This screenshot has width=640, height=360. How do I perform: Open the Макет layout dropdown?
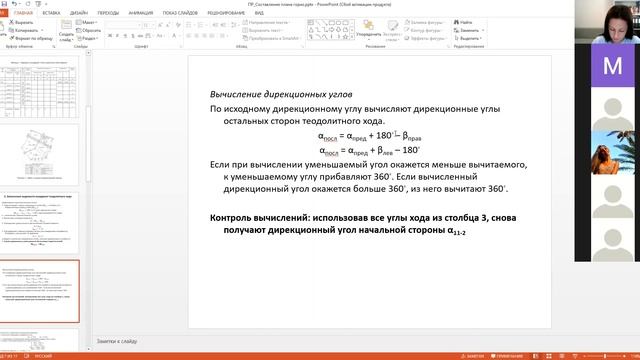[x=87, y=22]
